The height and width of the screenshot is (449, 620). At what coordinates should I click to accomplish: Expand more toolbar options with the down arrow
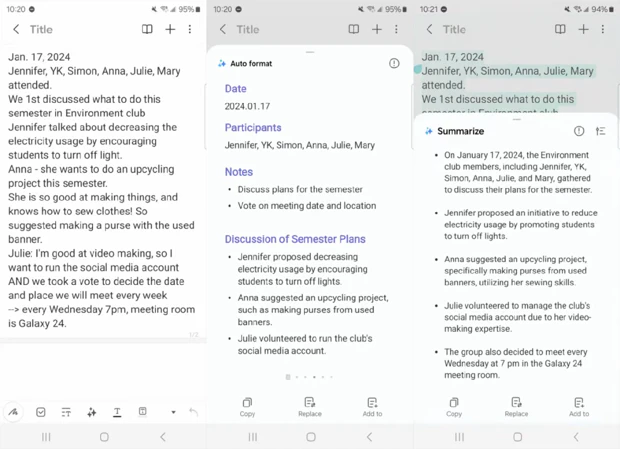(x=173, y=412)
